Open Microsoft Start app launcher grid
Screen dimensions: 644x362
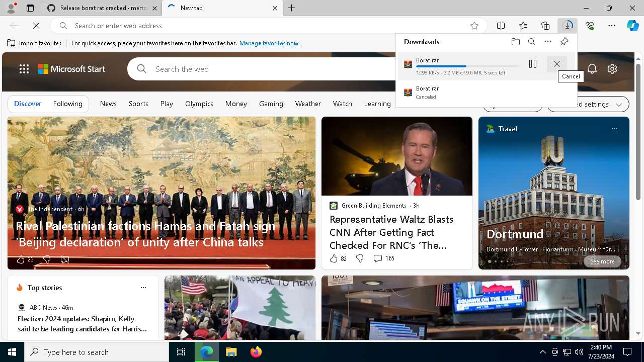(24, 69)
